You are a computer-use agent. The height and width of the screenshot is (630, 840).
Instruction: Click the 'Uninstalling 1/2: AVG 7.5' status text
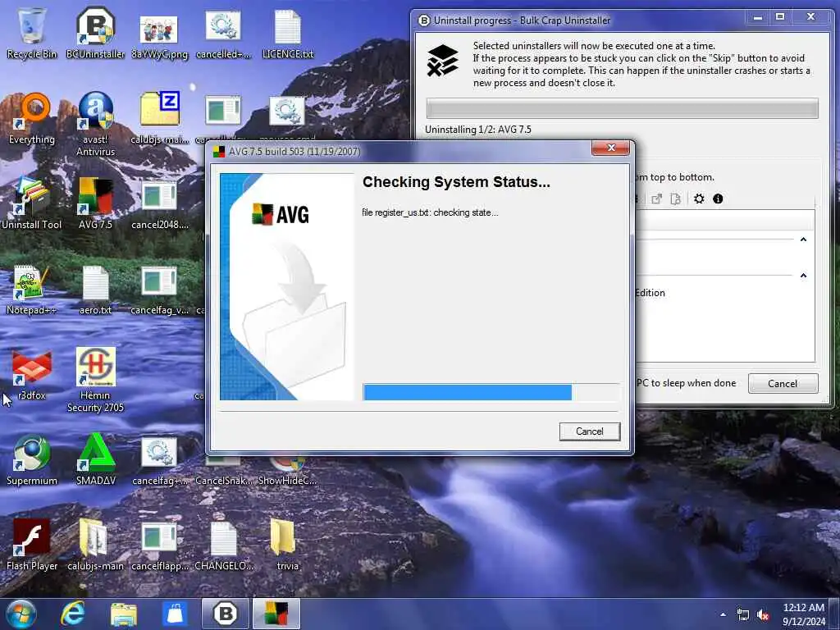(478, 130)
